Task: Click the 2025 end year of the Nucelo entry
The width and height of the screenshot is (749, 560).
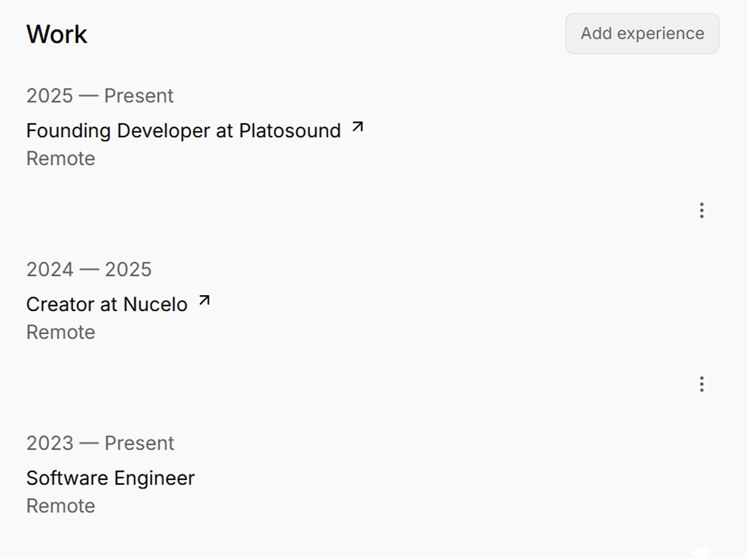Action: coord(128,270)
